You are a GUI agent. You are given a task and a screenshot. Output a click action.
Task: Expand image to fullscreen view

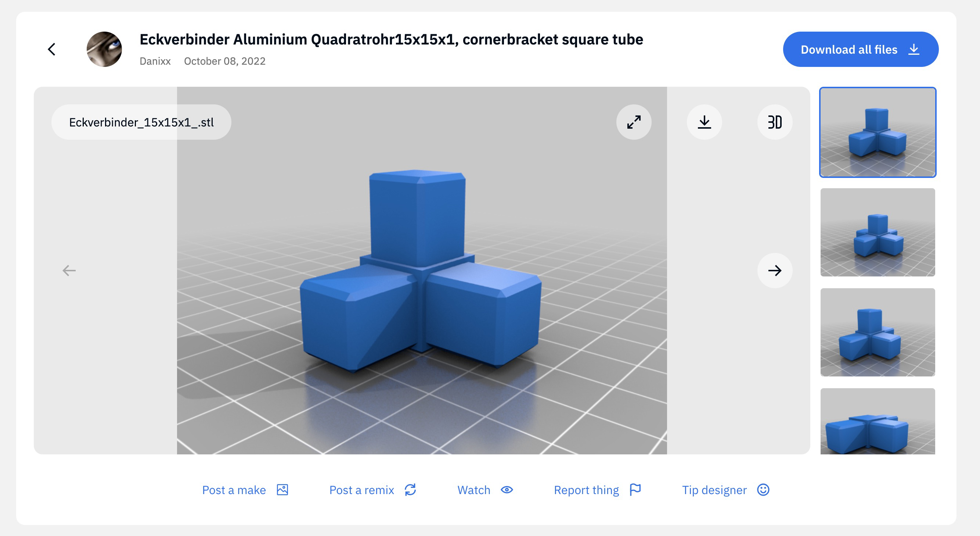[x=634, y=122]
